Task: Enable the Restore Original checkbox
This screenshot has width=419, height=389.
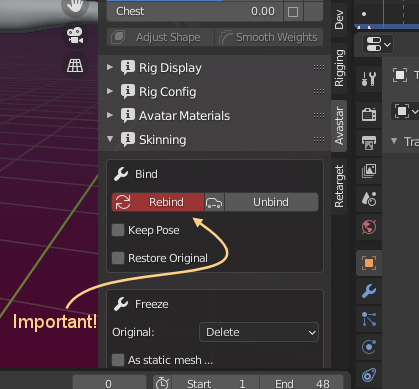Action: [x=118, y=258]
